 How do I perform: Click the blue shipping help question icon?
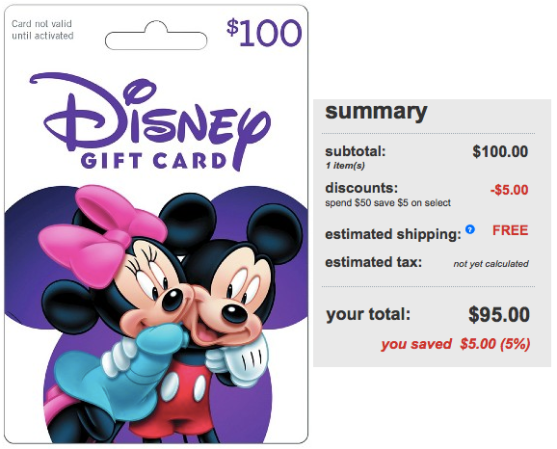click(470, 229)
